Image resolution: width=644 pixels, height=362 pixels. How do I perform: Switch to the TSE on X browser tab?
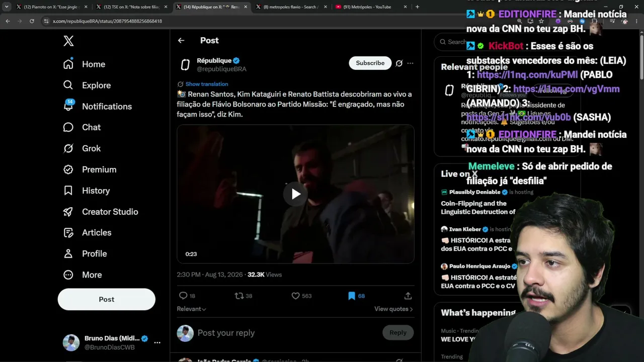click(x=131, y=7)
